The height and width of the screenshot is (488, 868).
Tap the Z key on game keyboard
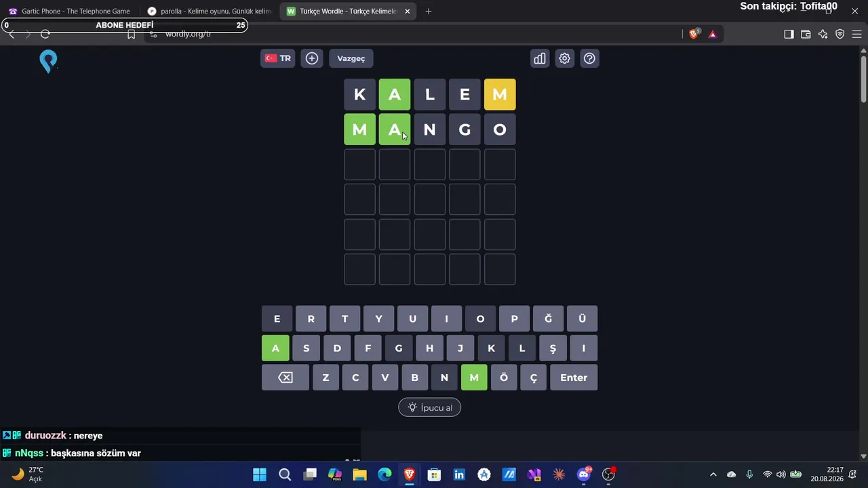(x=325, y=378)
